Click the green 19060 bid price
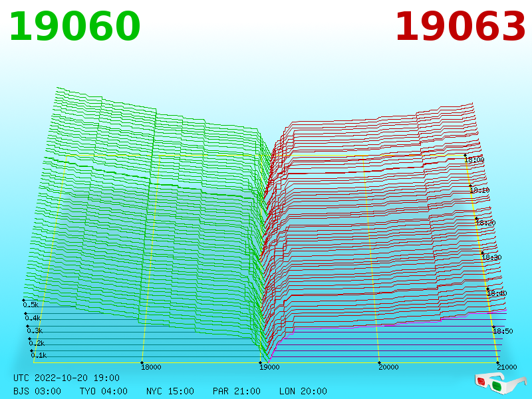Screen dimensions: 532x399 (74, 27)
